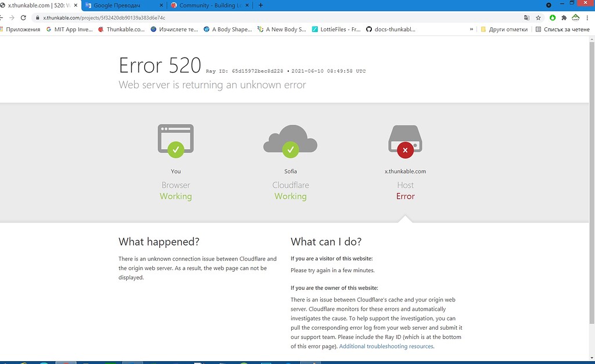Click the x.thunkable.com host error icon

pyautogui.click(x=405, y=139)
